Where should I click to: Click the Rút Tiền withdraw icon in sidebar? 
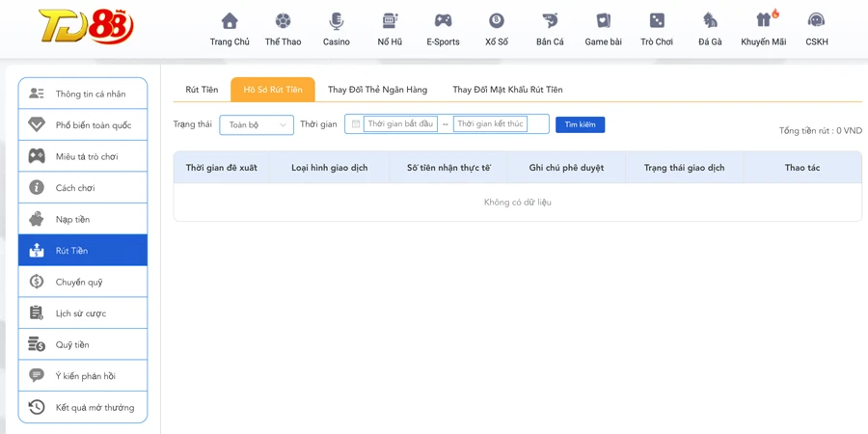[37, 251]
